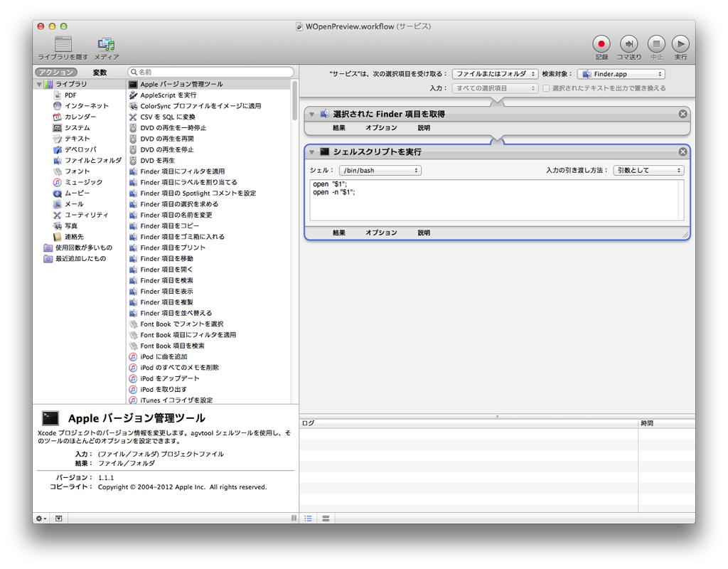Switch to the 変数 tab
Screen dimensions: 728x569
pyautogui.click(x=100, y=73)
